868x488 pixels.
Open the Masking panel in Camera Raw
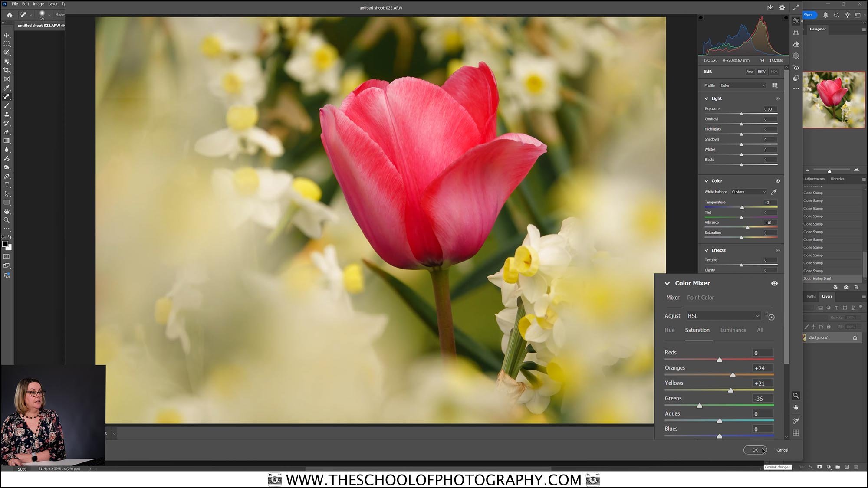[796, 56]
